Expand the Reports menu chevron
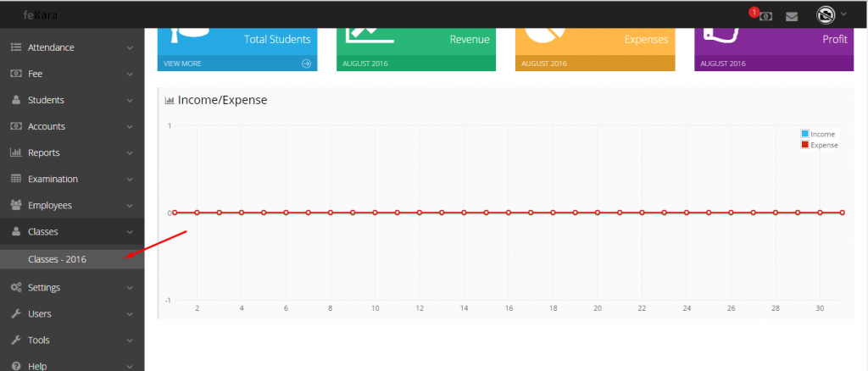The height and width of the screenshot is (371, 868). click(x=130, y=153)
